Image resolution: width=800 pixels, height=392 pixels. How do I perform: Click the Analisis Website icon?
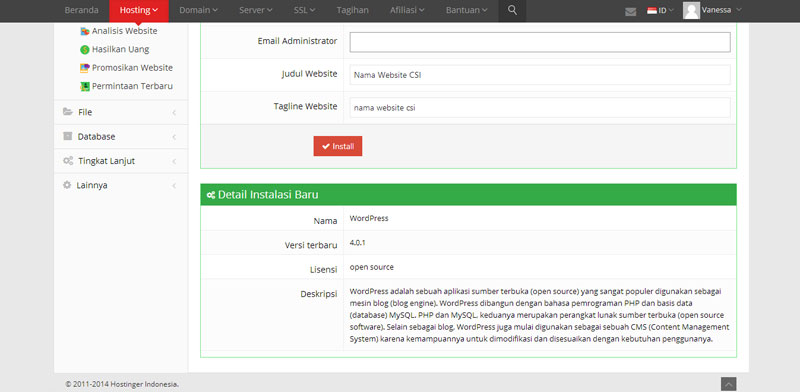click(85, 31)
